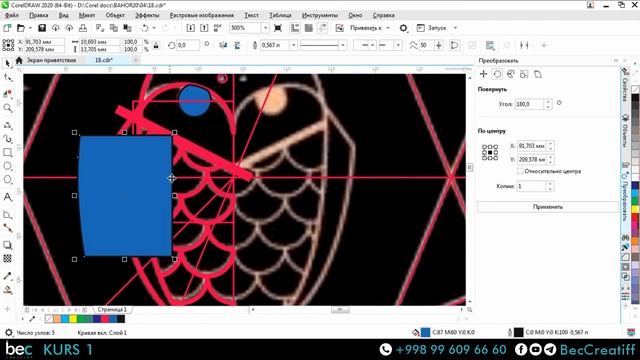The image size is (640, 360).
Task: Click the Применить button
Action: point(548,207)
